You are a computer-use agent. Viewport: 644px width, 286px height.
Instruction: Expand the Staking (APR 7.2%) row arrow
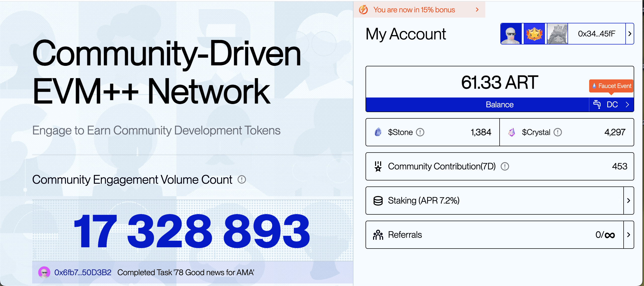click(628, 201)
